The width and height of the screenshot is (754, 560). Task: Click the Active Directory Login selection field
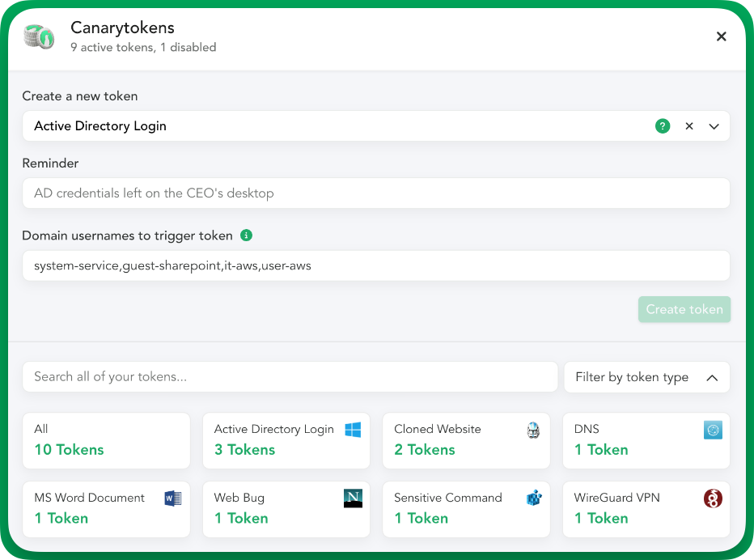pyautogui.click(x=376, y=126)
